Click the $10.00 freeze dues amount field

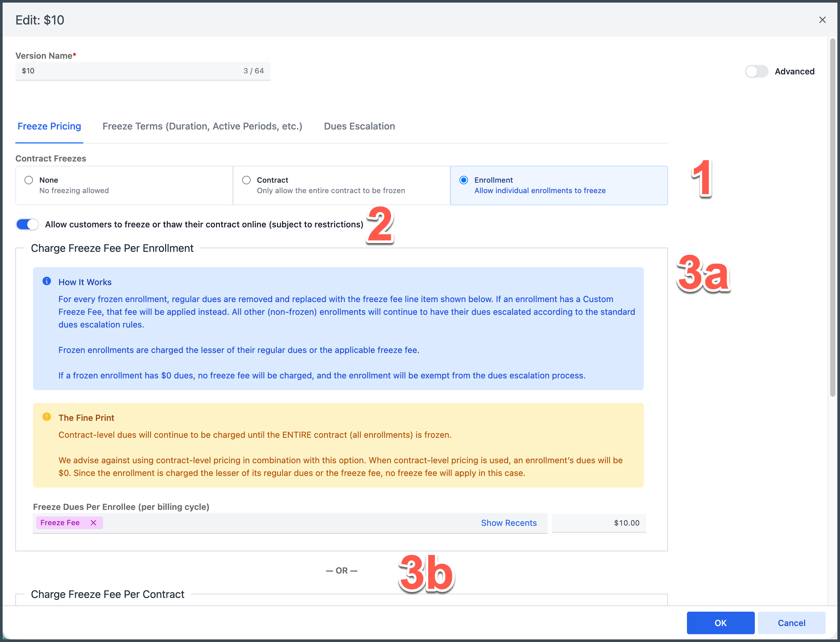click(599, 523)
